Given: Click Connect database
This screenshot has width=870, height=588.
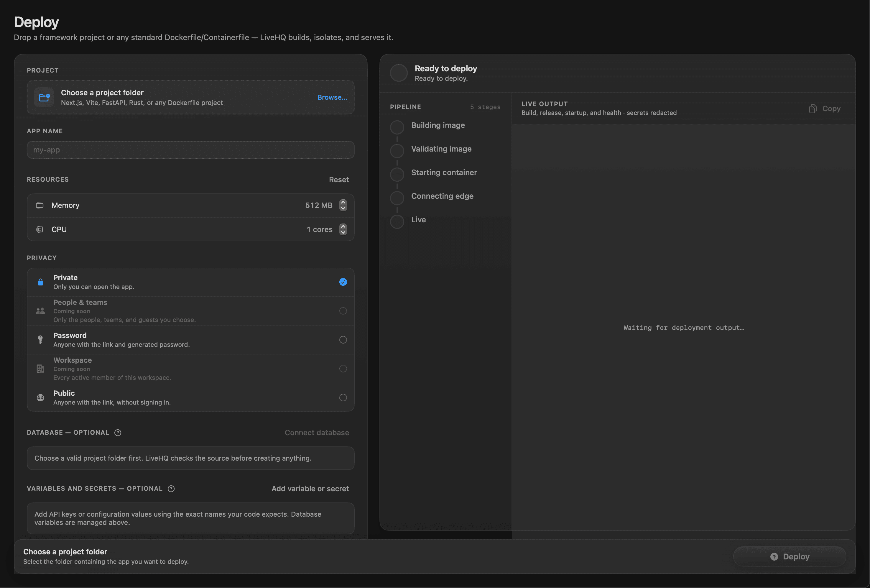Looking at the screenshot, I should 317,433.
